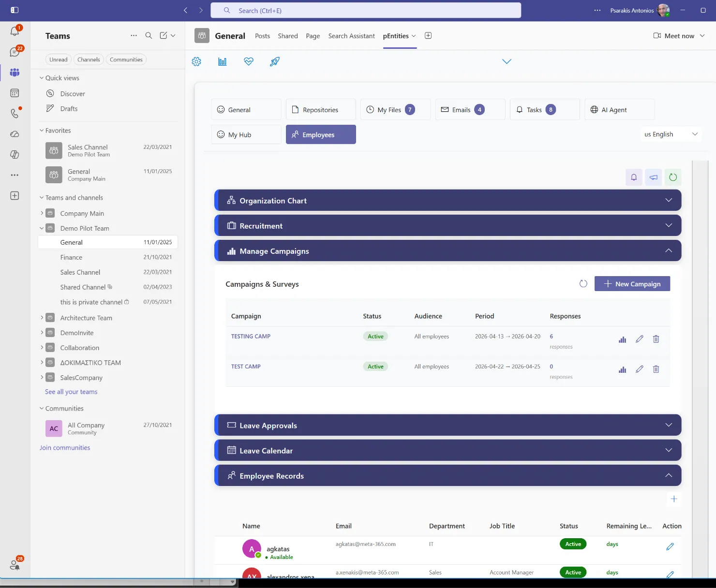The image size is (716, 588).
Task: Expand Leave Approvals section
Action: (447, 425)
